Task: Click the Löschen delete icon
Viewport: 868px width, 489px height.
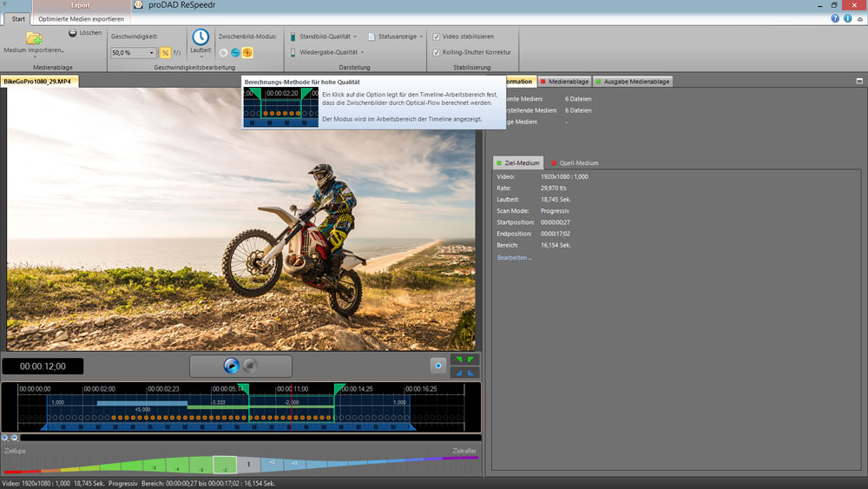Action: [73, 33]
